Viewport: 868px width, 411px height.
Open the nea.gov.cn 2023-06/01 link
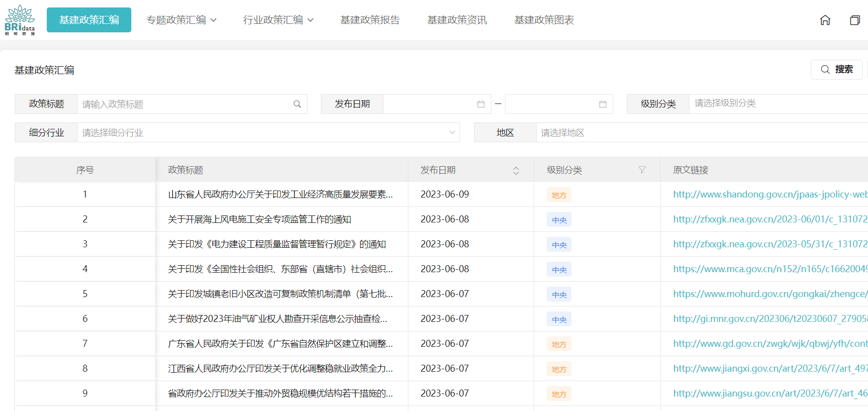pos(771,219)
